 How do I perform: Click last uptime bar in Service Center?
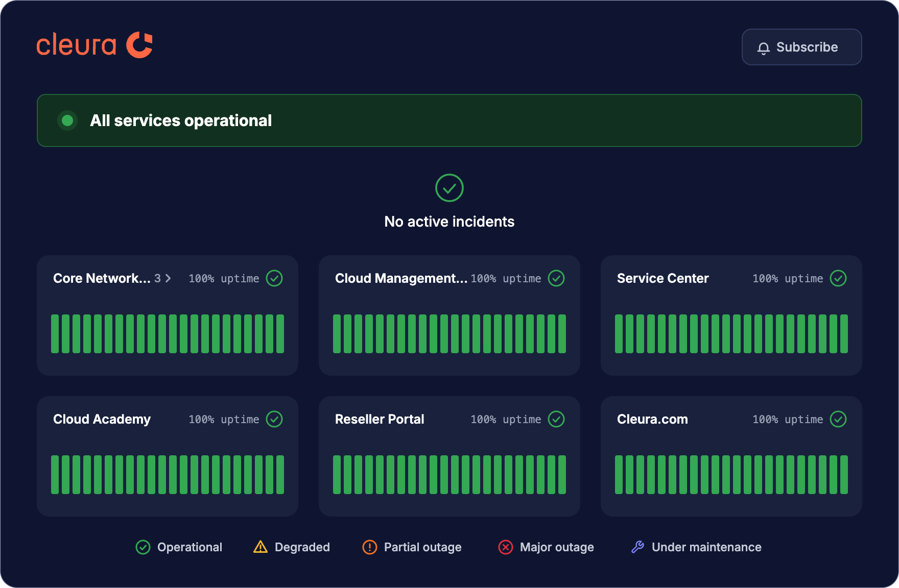[844, 334]
